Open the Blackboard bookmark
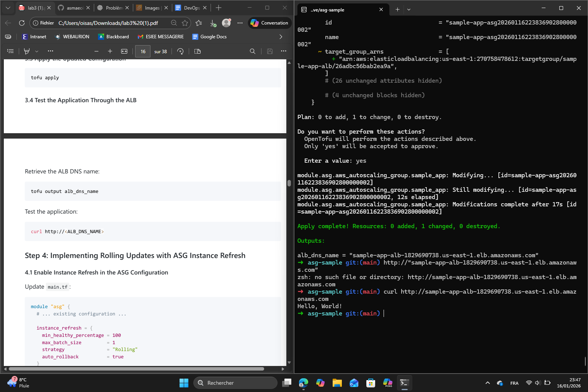This screenshot has width=588, height=392. pyautogui.click(x=113, y=37)
